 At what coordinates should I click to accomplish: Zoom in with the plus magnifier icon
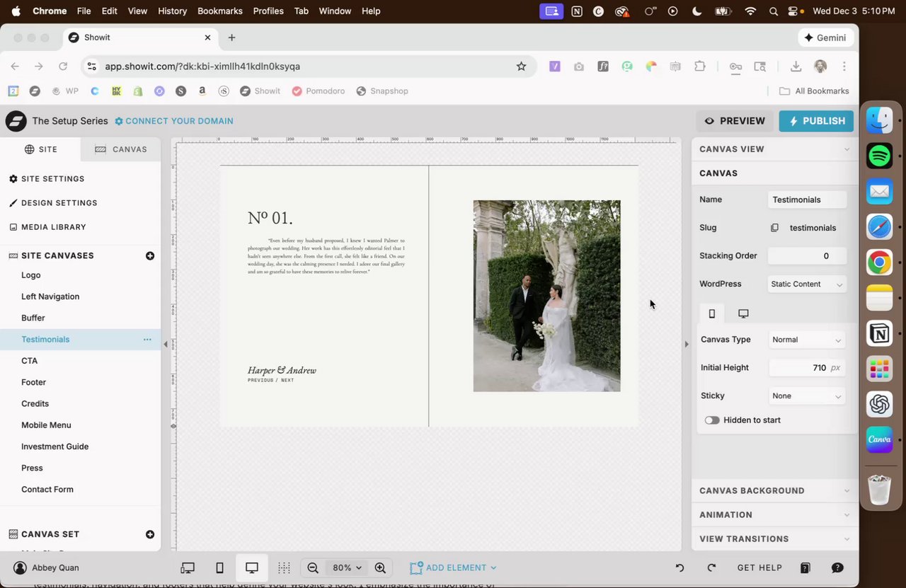380,567
